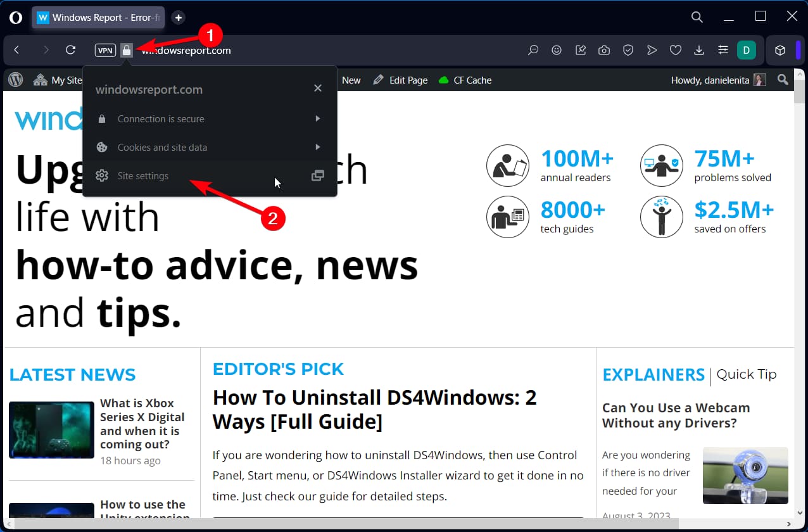
Task: Click the Xbox Series X article thumbnail
Action: click(x=51, y=430)
